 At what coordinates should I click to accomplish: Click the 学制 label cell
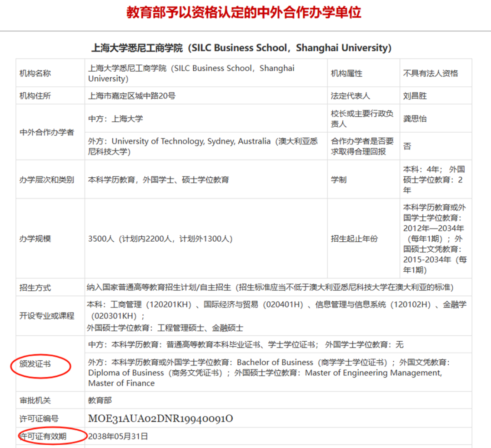(364, 179)
